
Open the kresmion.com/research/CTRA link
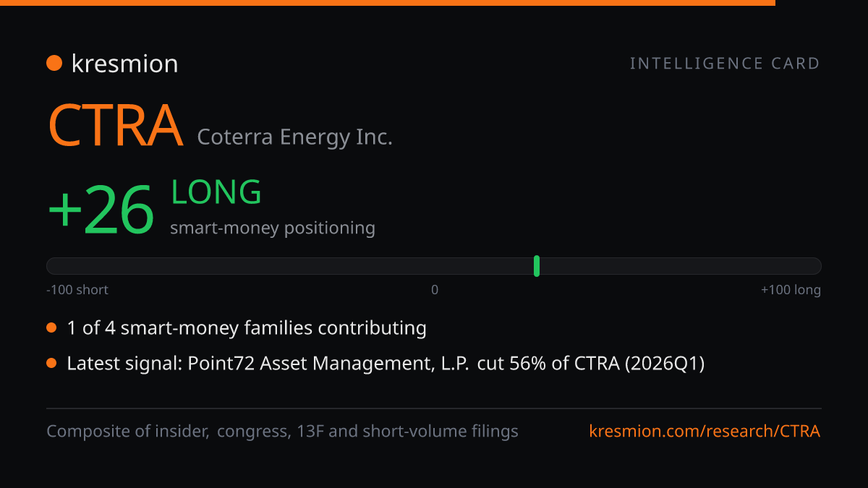click(705, 432)
